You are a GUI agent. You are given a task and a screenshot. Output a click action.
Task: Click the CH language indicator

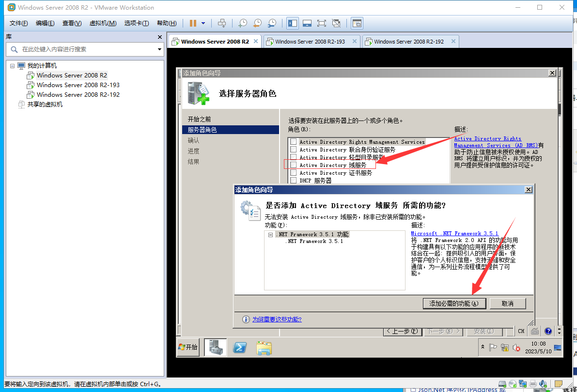coord(521,331)
